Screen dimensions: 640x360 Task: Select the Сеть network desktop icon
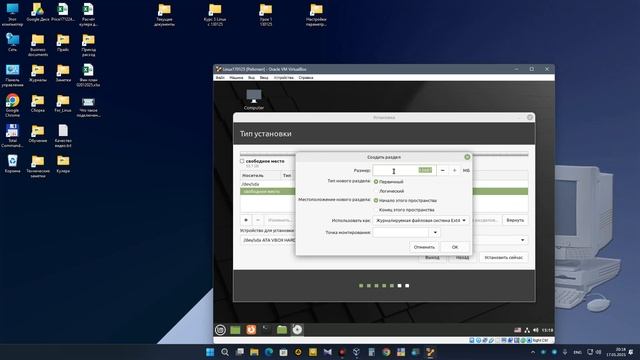tap(12, 42)
